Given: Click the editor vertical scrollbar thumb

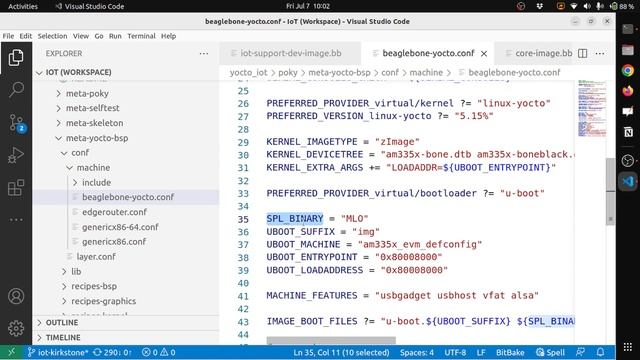Looking at the screenshot, I should [x=610, y=191].
